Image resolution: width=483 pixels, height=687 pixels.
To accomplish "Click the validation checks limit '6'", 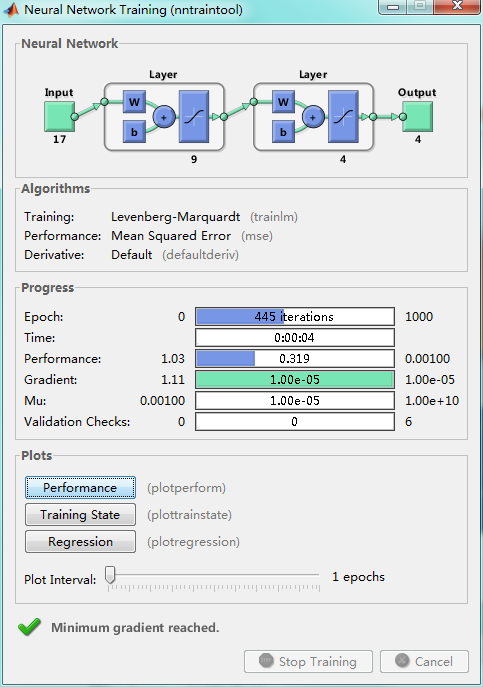I will click(408, 421).
